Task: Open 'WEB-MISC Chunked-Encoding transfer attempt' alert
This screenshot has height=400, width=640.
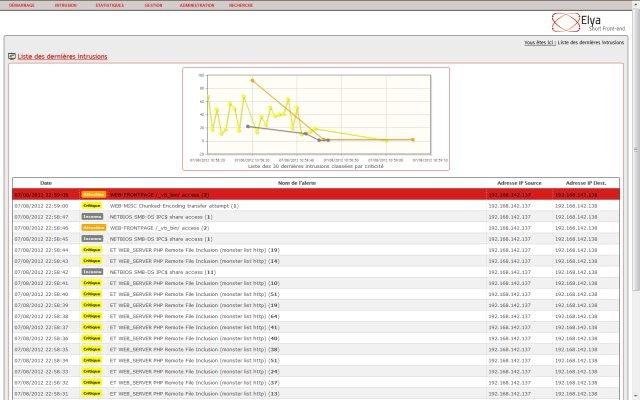Action: 174,206
